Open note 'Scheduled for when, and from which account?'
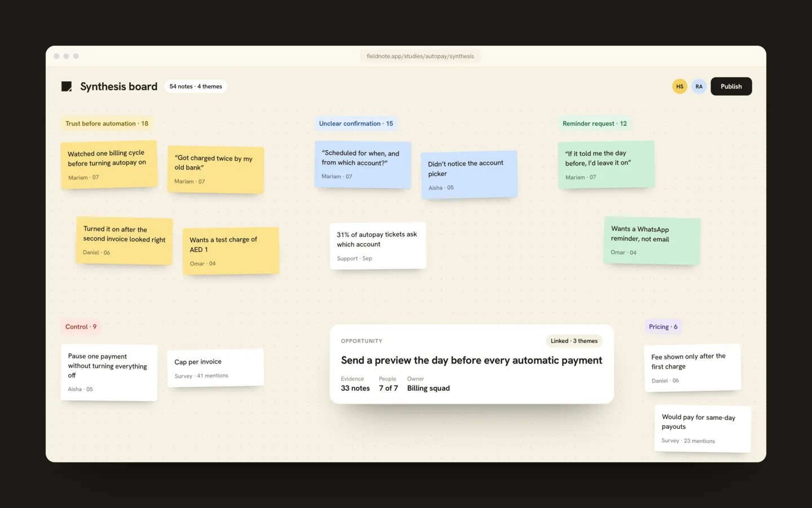 (363, 164)
